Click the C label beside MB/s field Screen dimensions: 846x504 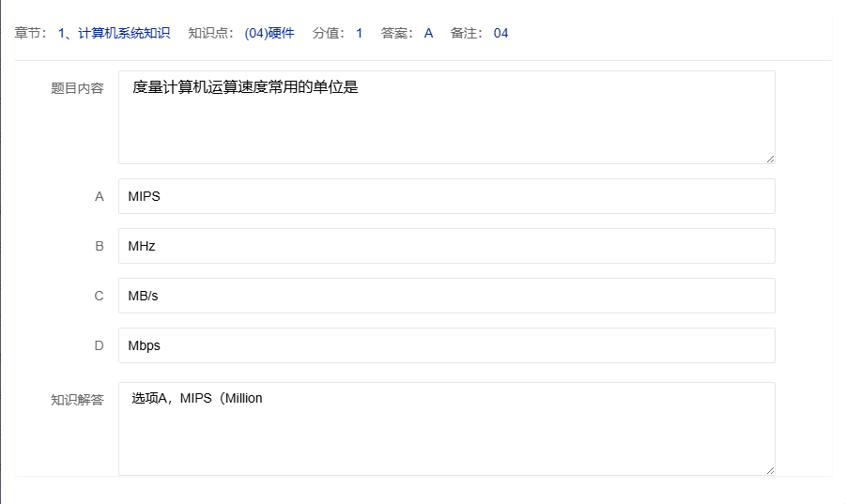pos(99,296)
